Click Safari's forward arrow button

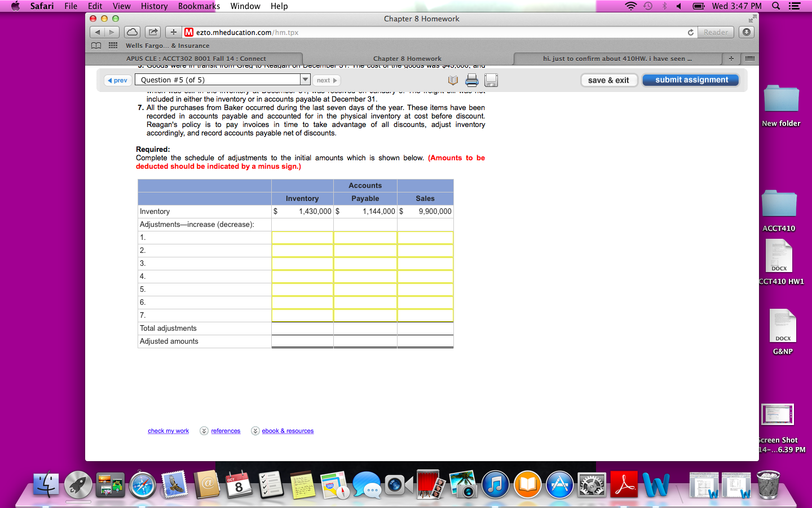tap(112, 32)
